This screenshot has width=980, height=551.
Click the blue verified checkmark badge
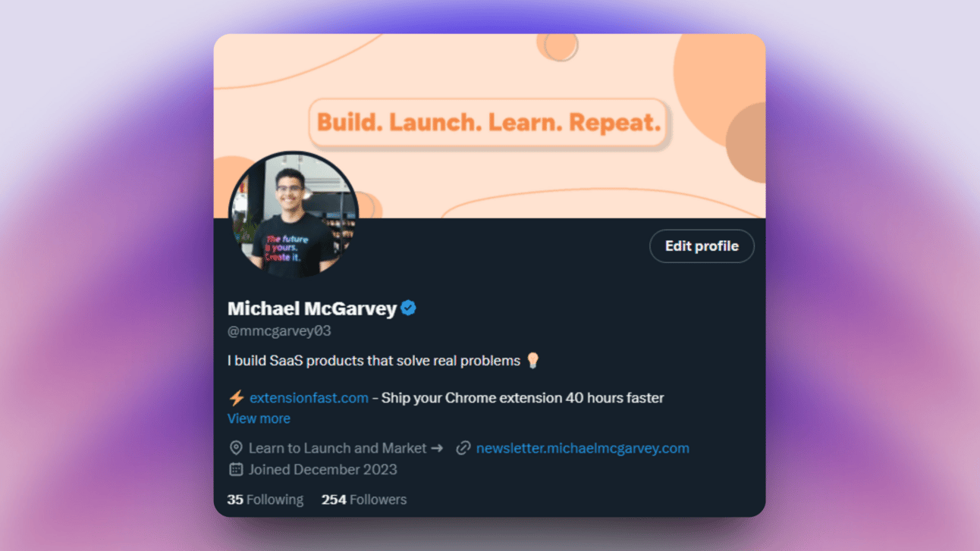(408, 308)
